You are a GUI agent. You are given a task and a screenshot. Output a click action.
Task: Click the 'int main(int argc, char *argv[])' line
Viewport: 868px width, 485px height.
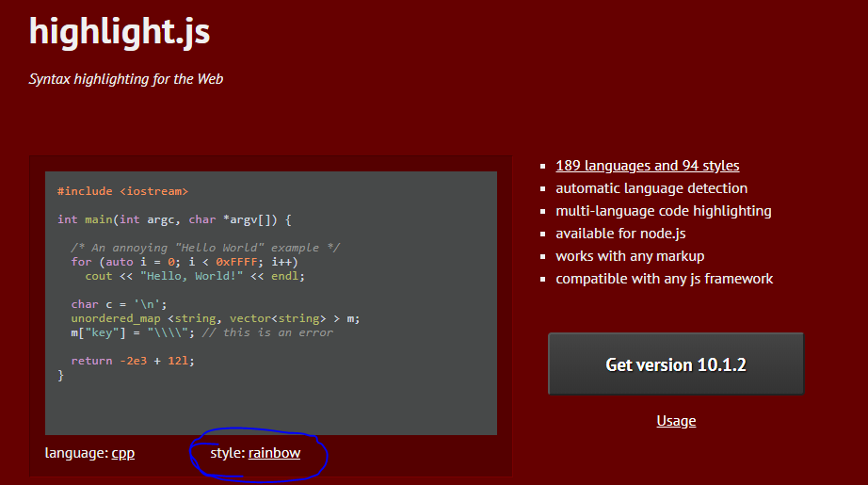pos(174,219)
